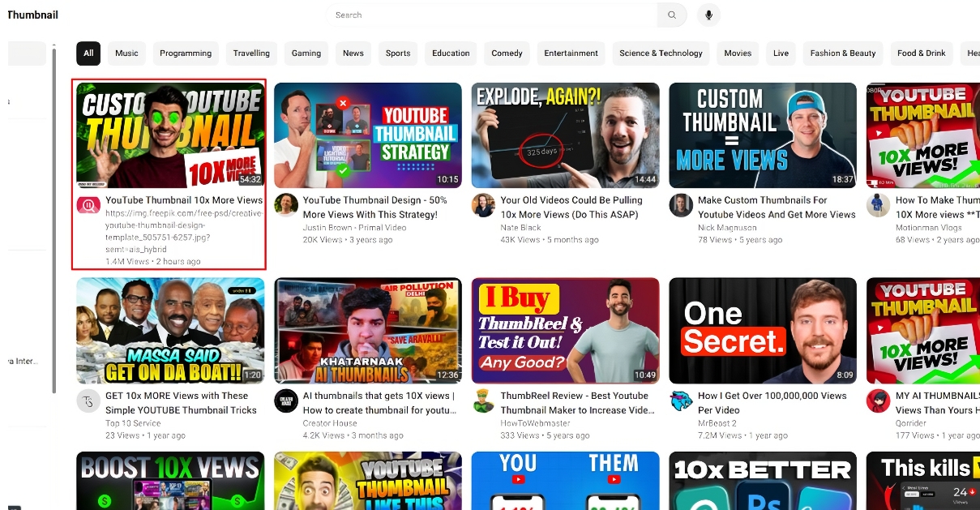Filter by Education category
This screenshot has height=510, width=980.
pos(451,54)
